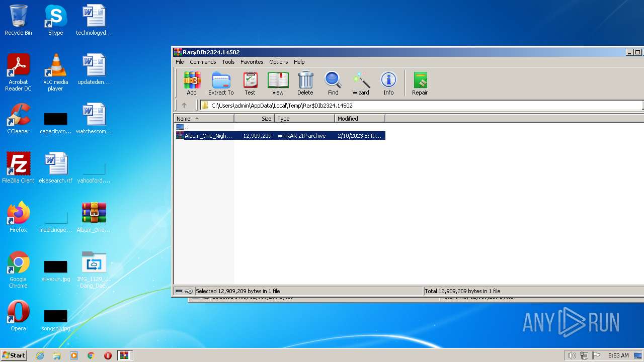Sort list by Name column header
The width and height of the screenshot is (644, 362).
[204, 119]
